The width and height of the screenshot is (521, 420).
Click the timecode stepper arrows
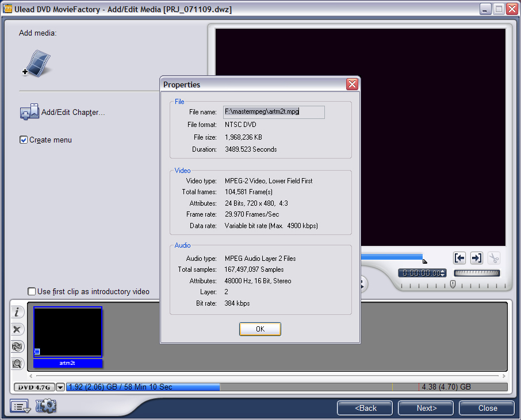pos(443,273)
